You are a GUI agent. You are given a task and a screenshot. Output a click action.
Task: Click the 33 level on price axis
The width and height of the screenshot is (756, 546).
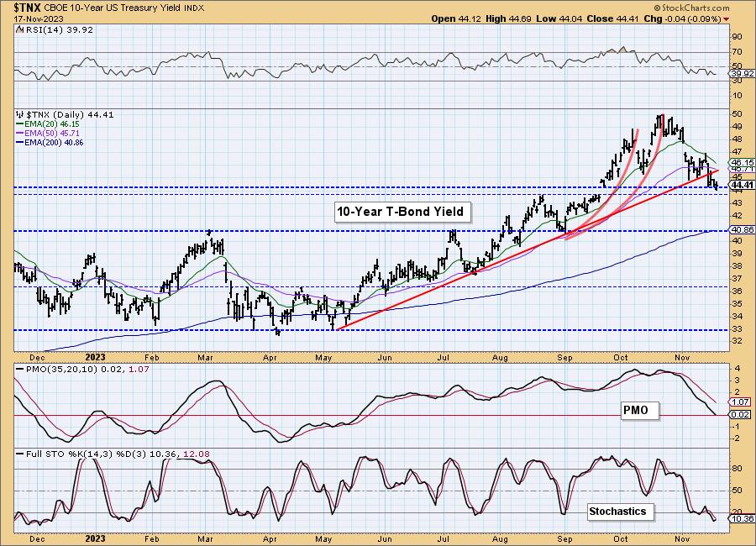(737, 329)
